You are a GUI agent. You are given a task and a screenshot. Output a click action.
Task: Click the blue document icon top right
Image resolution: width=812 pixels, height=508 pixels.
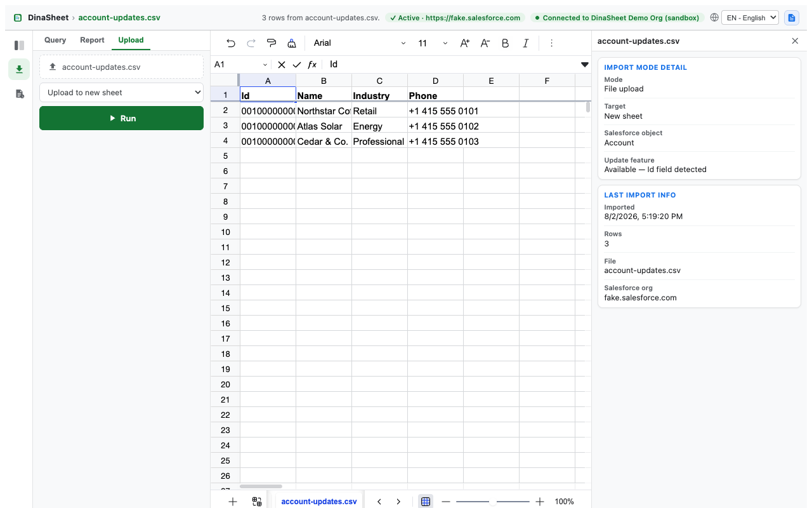point(791,18)
